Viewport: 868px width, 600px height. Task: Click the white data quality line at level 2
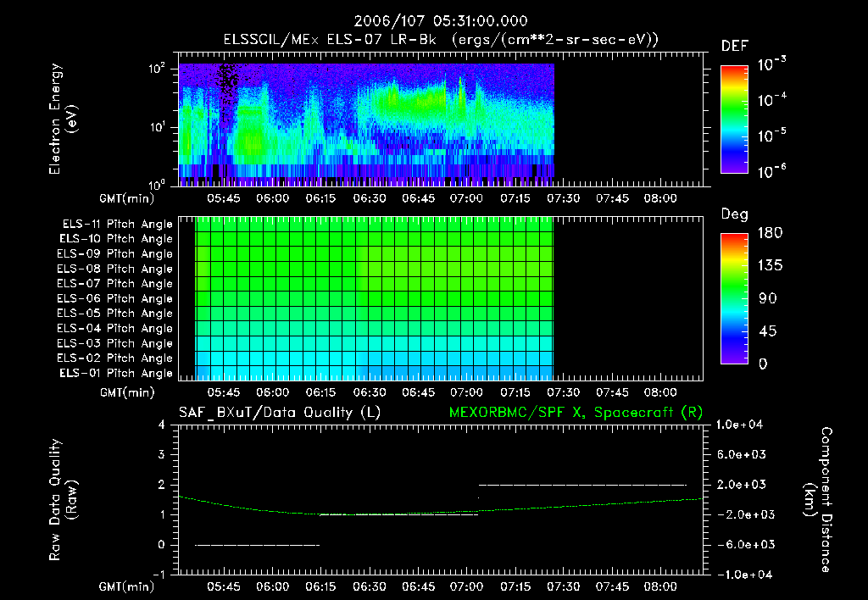(x=582, y=485)
